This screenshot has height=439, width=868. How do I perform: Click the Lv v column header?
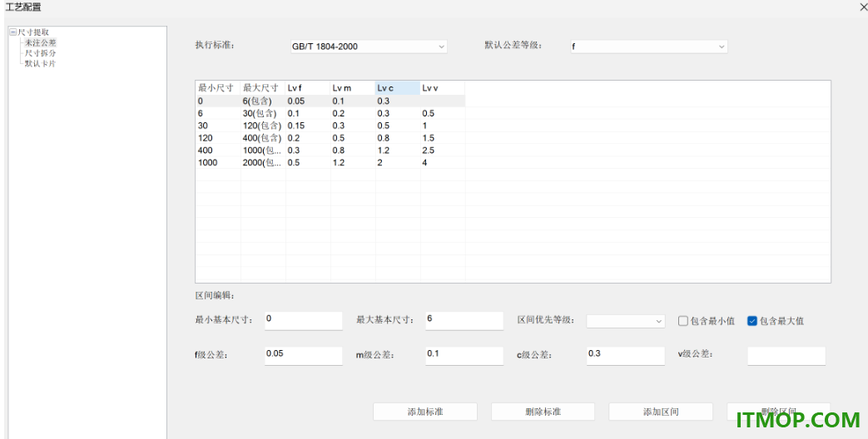click(443, 88)
